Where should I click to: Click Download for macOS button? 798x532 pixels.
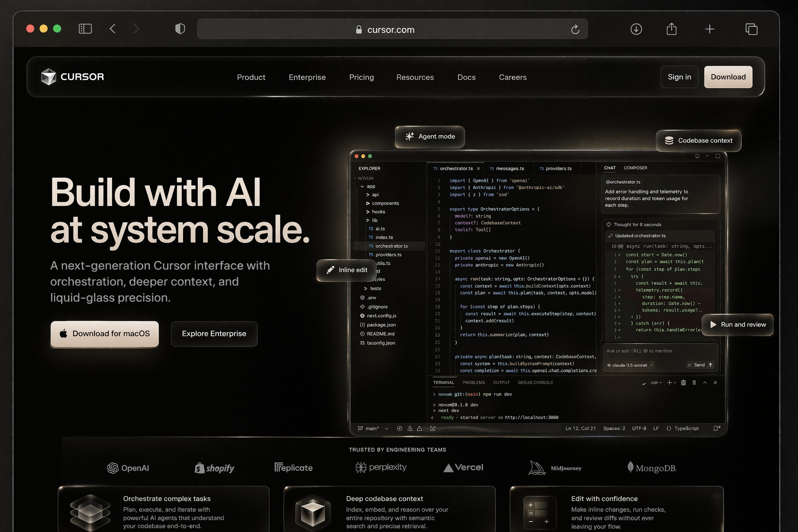click(x=105, y=334)
